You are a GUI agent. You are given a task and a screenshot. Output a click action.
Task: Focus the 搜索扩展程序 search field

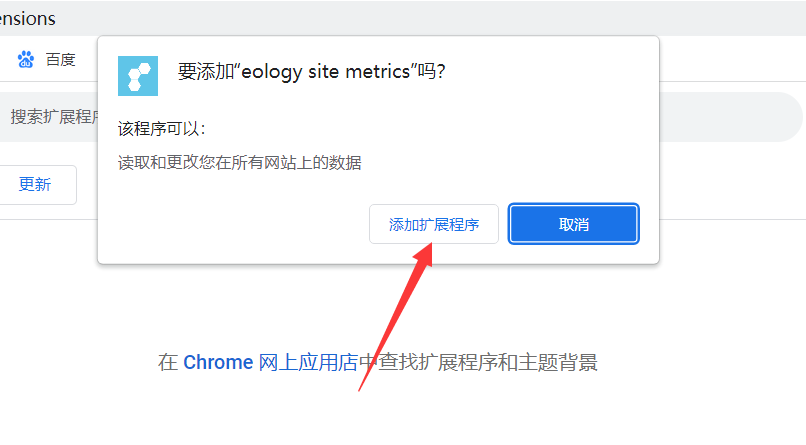point(50,117)
